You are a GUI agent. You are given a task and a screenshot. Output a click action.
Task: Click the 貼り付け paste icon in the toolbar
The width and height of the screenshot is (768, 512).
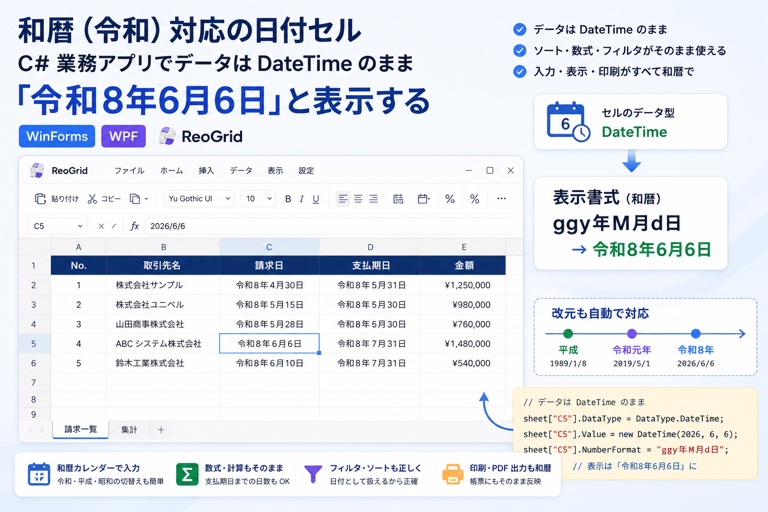point(40,198)
